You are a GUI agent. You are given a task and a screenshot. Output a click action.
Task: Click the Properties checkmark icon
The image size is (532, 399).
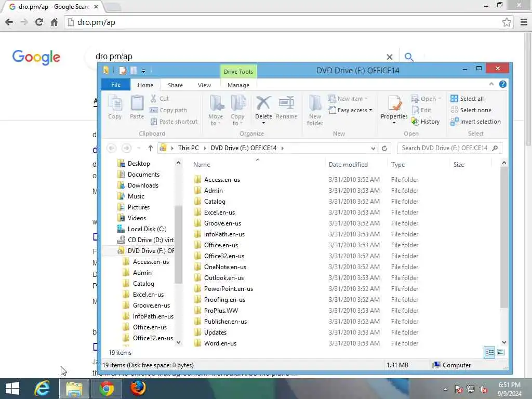[x=394, y=103]
